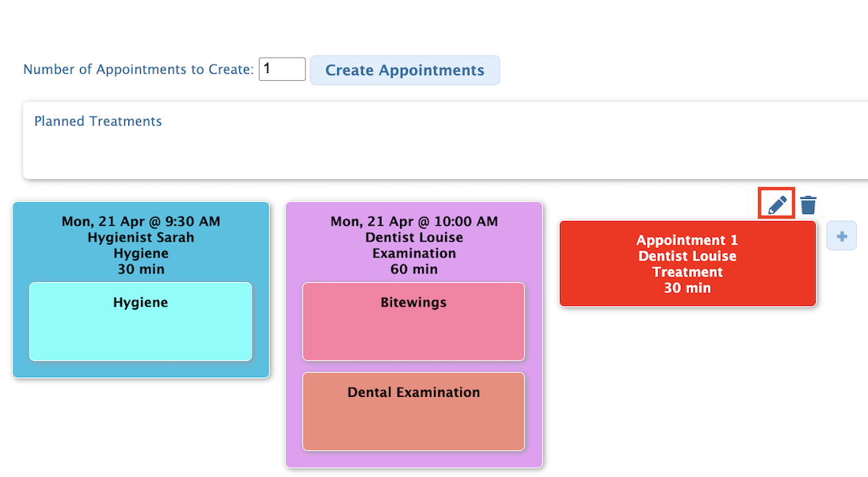Click the Hygienist Sarah text
This screenshot has width=868, height=477.
point(141,238)
